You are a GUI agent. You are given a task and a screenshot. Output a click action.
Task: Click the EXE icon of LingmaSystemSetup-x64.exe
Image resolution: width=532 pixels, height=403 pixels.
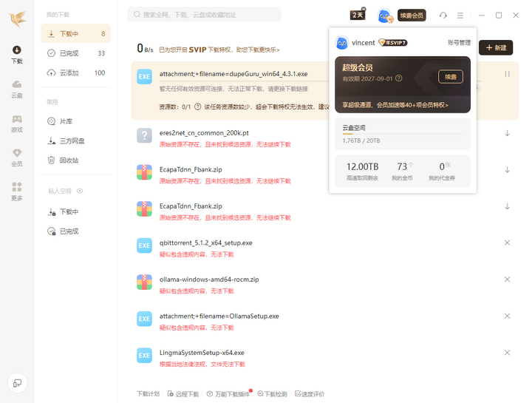pyautogui.click(x=144, y=356)
